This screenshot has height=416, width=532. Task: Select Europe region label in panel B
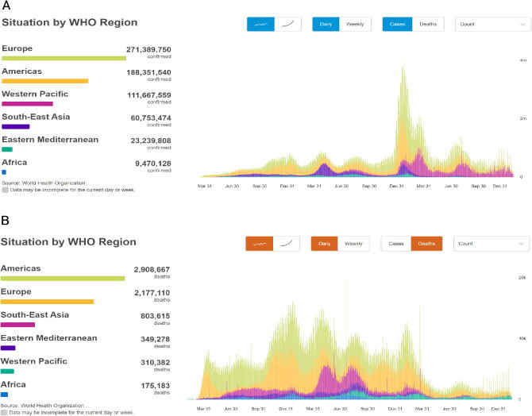(x=16, y=292)
